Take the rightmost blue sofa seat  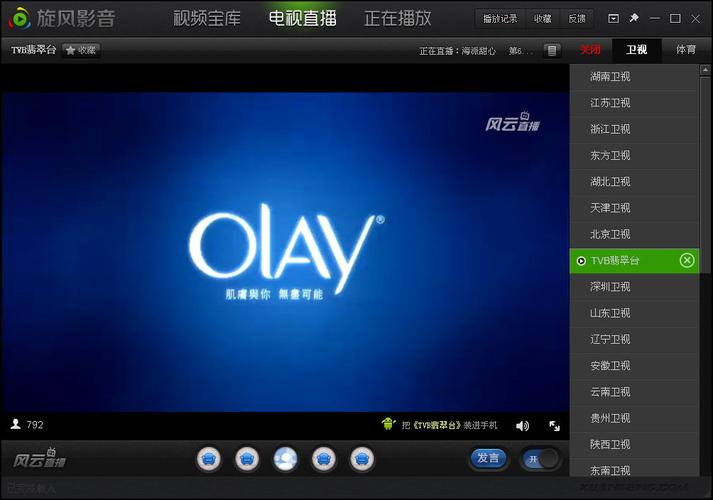[362, 459]
